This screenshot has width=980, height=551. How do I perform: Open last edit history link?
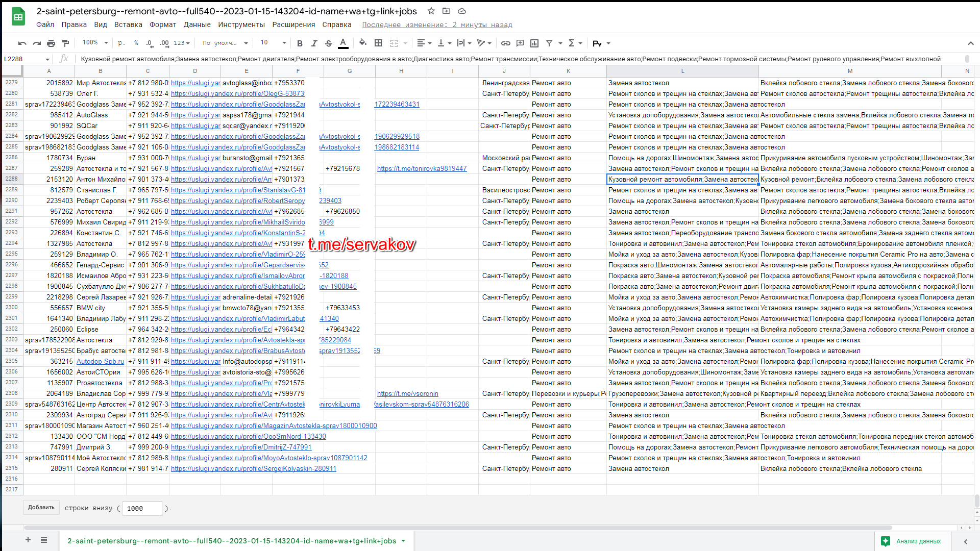pos(437,24)
